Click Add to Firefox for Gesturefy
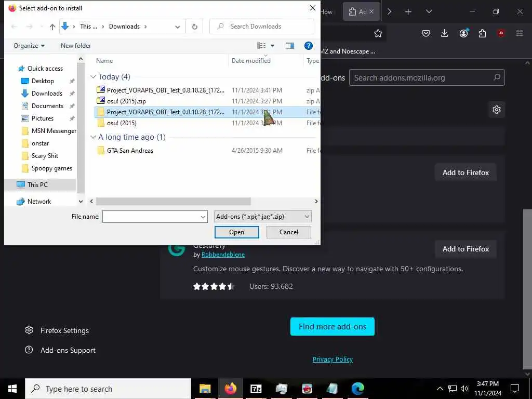This screenshot has height=399, width=532. tap(465, 249)
